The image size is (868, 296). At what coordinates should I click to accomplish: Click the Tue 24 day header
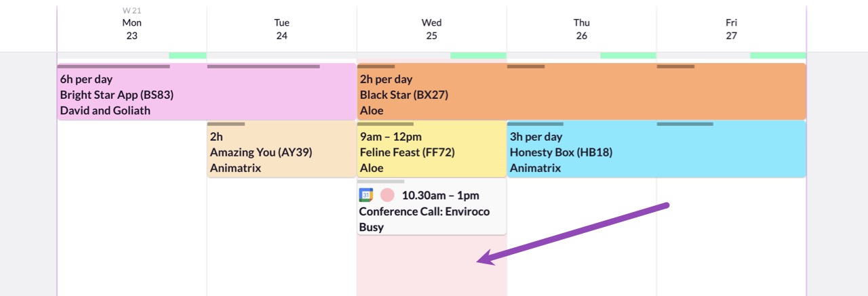(281, 29)
